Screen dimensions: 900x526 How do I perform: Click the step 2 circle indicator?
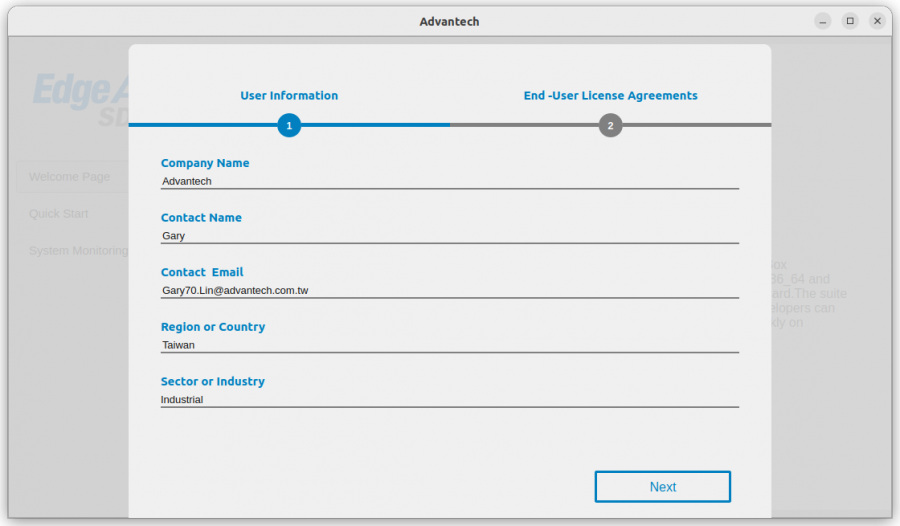point(610,125)
